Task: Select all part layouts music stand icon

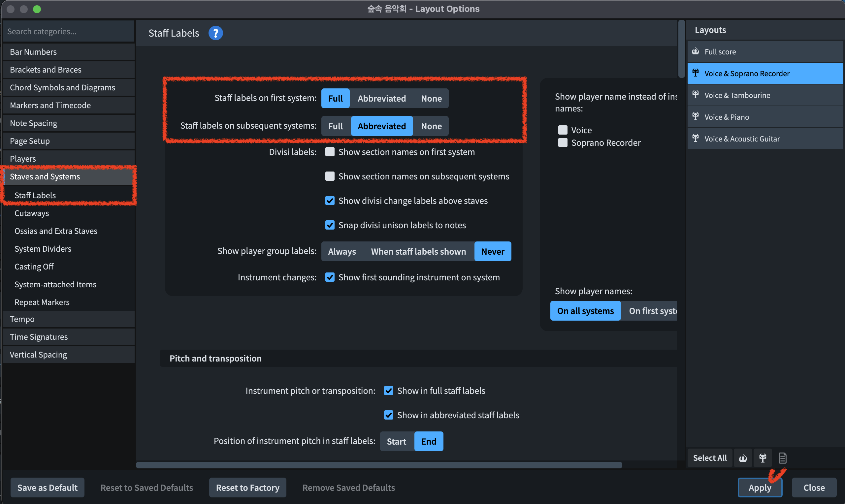Action: coord(763,458)
